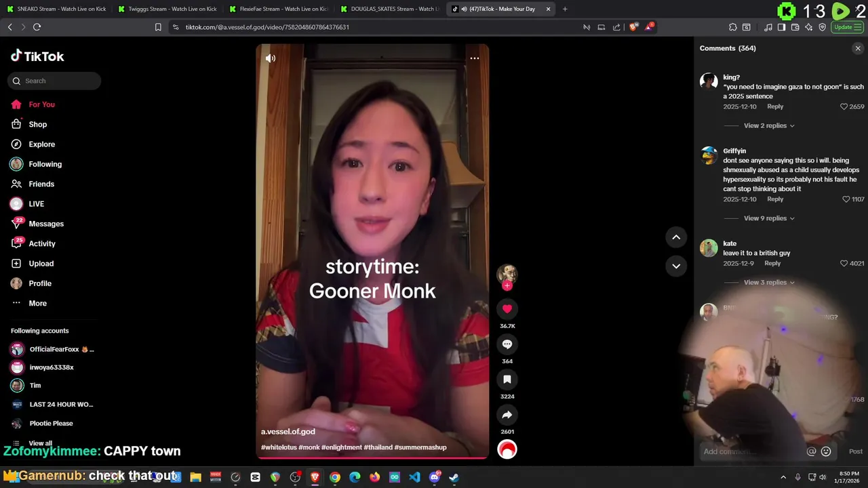Open the share page icon in address bar

pyautogui.click(x=616, y=27)
